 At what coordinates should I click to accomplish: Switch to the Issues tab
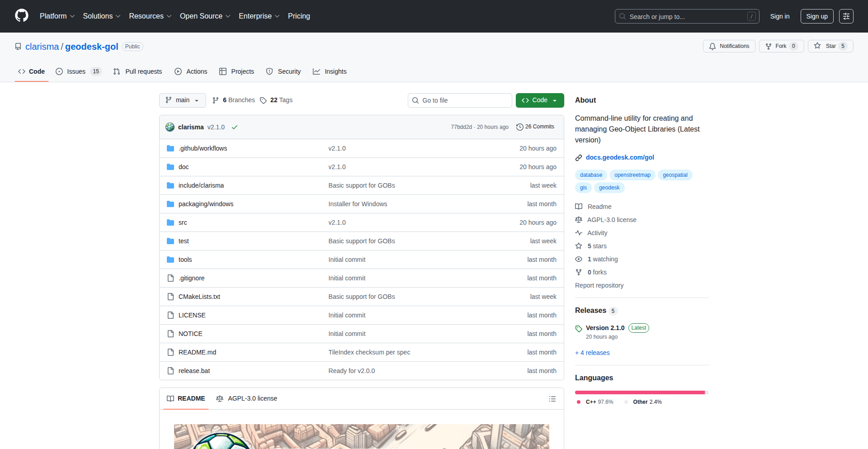pyautogui.click(x=78, y=71)
